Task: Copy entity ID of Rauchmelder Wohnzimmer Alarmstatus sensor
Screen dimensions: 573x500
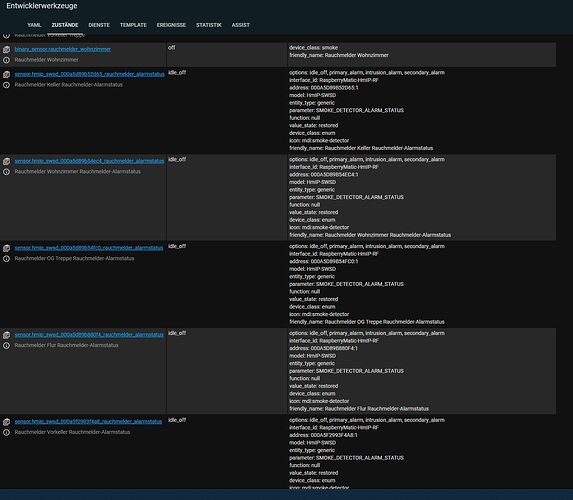Action: (7, 162)
